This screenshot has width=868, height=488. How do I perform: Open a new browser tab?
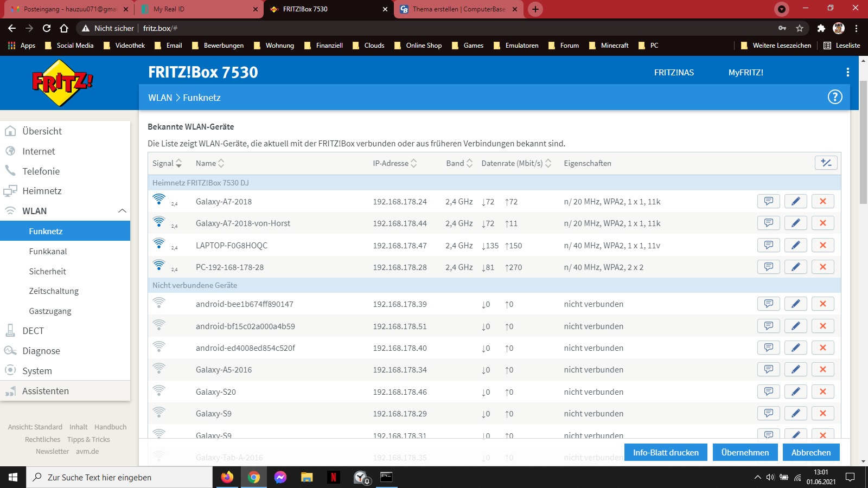click(535, 9)
